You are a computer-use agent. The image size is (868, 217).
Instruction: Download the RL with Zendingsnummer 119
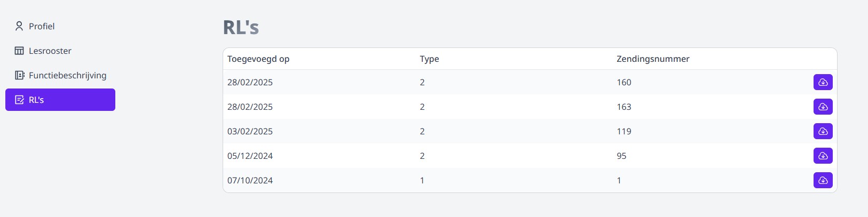(x=823, y=131)
